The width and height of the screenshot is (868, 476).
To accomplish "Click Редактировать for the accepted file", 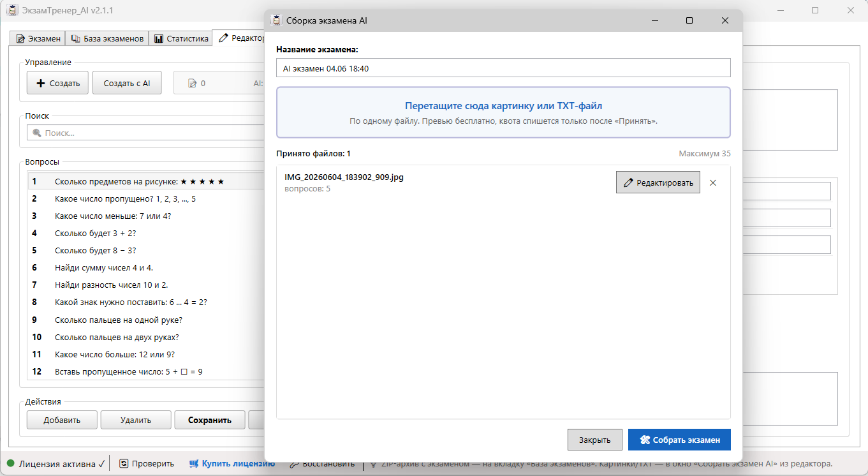I will (x=658, y=182).
